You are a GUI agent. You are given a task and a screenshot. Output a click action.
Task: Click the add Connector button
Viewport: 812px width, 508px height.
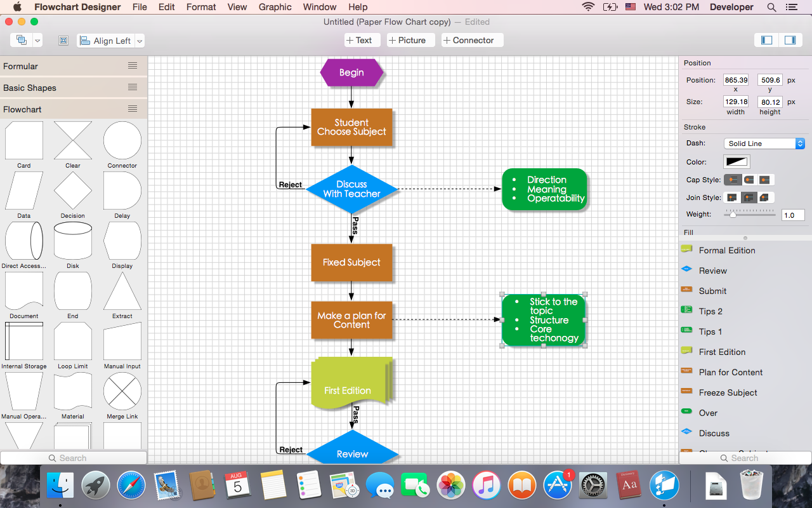point(472,40)
